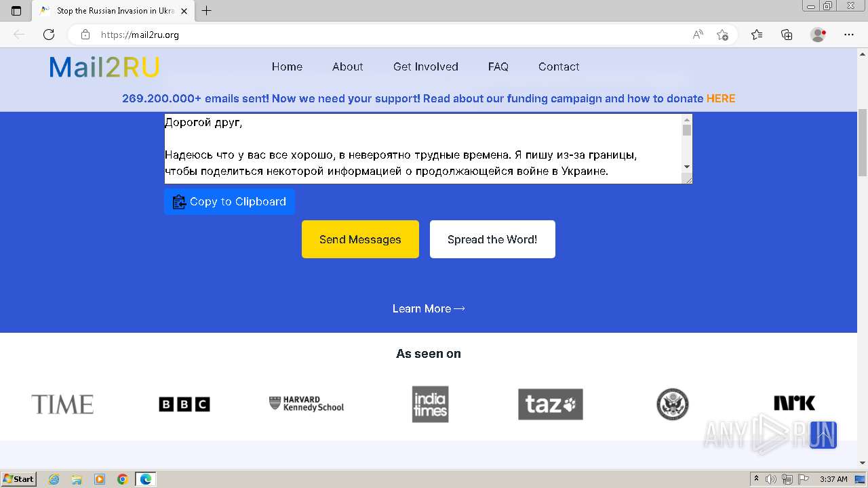View site info lock icon
This screenshot has height=488, width=868.
(x=85, y=35)
